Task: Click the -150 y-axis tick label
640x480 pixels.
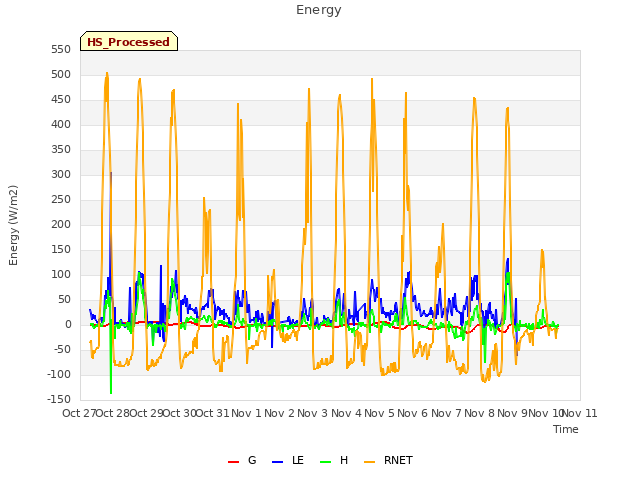Action: tap(59, 399)
